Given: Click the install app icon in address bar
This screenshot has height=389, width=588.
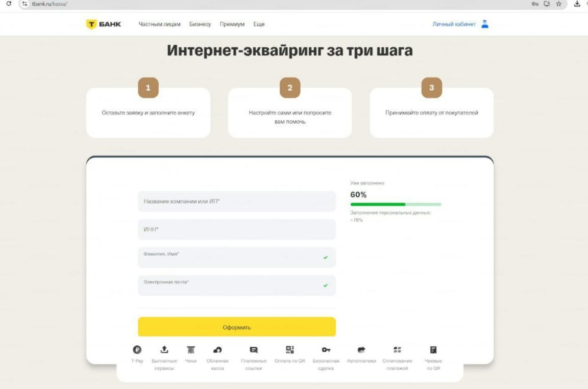Looking at the screenshot, I should pos(547,3).
